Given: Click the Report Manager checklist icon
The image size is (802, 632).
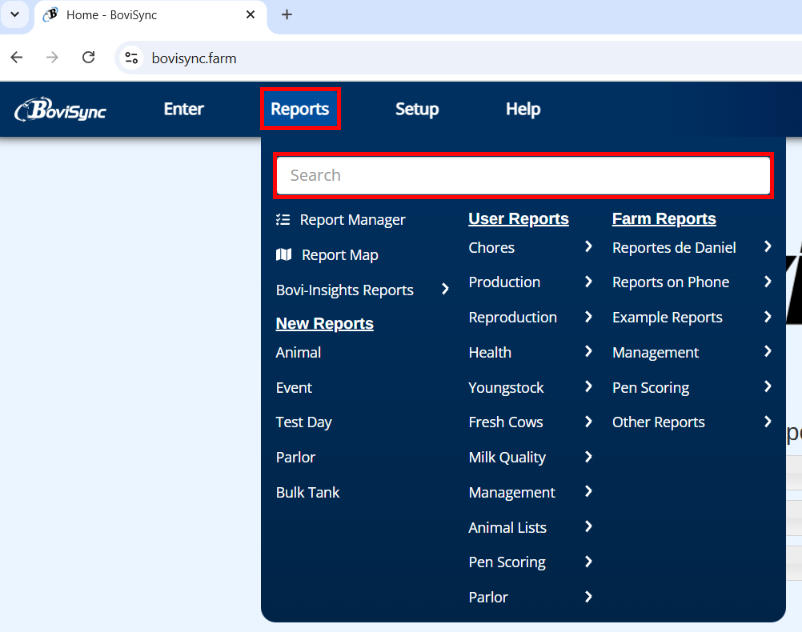Looking at the screenshot, I should click(x=283, y=220).
